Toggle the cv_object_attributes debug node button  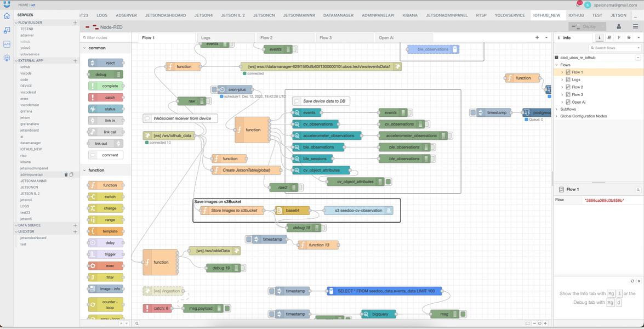(x=388, y=181)
